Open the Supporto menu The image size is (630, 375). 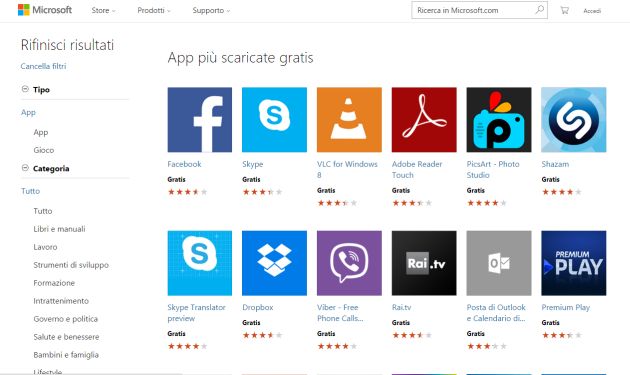click(211, 10)
